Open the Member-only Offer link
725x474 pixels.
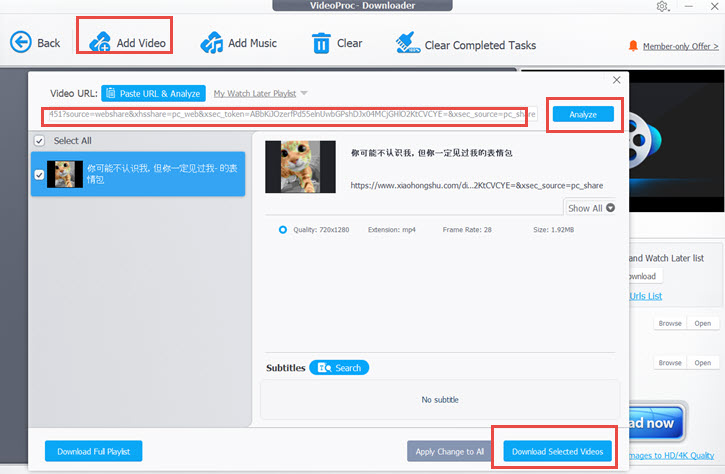point(680,46)
